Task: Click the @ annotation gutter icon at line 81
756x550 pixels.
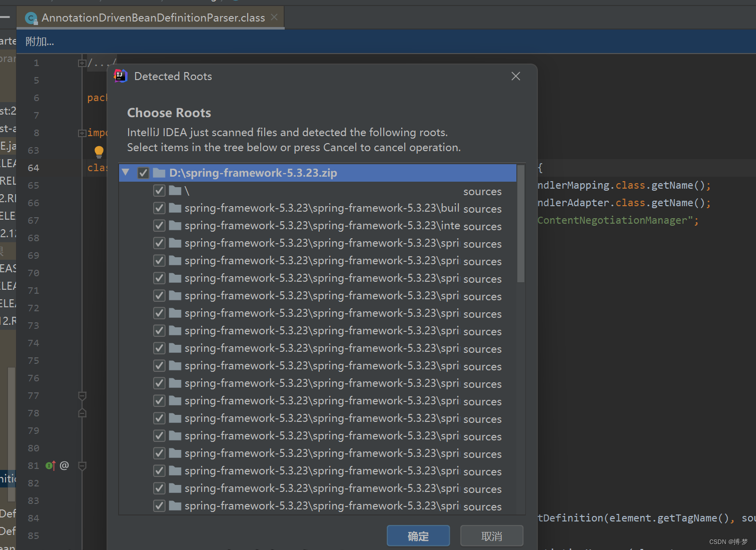Action: point(64,465)
